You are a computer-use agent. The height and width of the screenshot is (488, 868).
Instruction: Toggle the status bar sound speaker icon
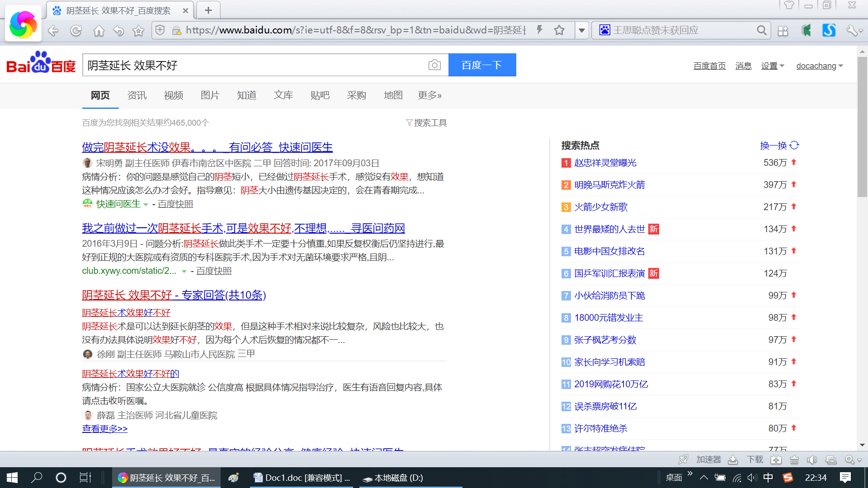tap(812, 460)
